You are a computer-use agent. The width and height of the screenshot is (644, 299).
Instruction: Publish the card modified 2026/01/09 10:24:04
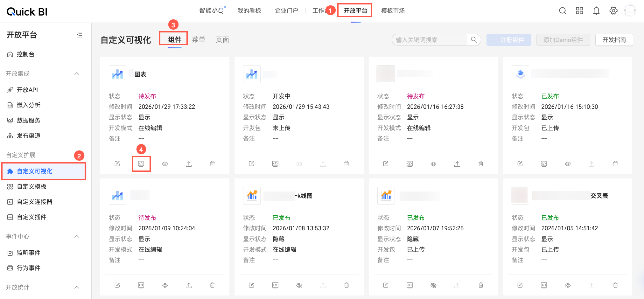click(189, 285)
